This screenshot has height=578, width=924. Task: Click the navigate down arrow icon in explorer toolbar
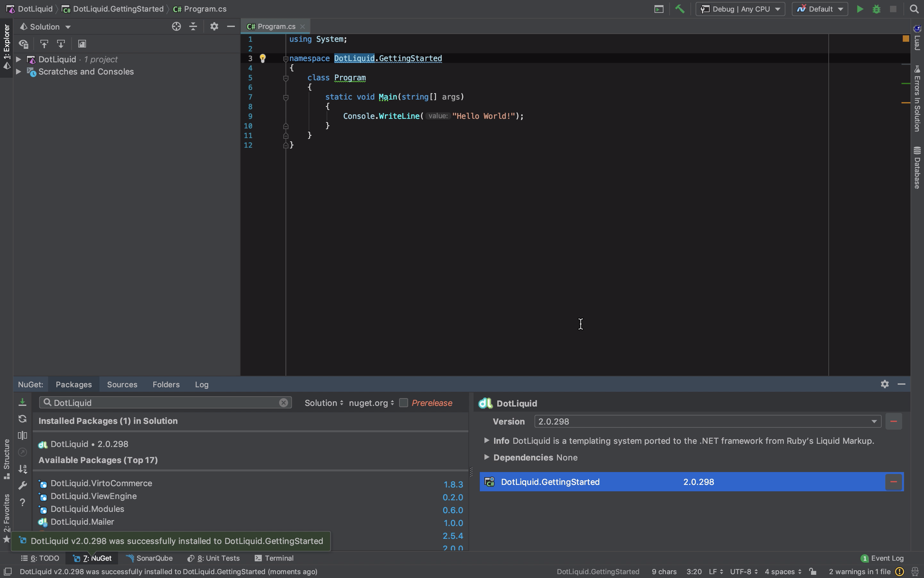point(61,44)
